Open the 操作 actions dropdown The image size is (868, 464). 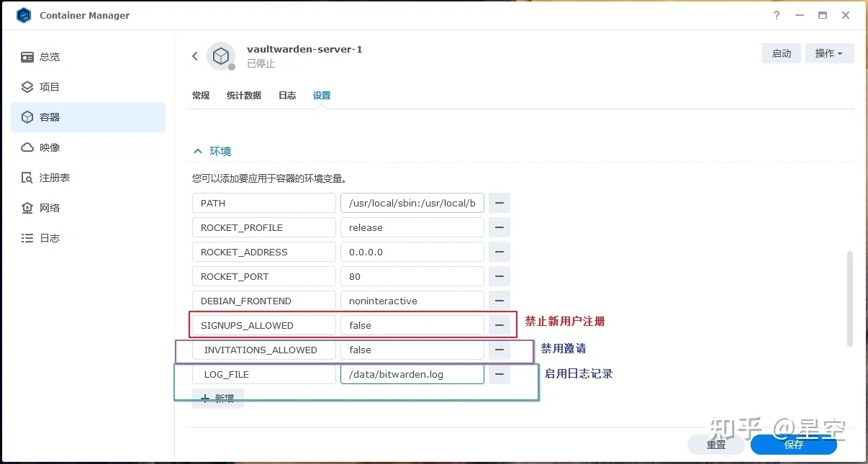click(829, 53)
